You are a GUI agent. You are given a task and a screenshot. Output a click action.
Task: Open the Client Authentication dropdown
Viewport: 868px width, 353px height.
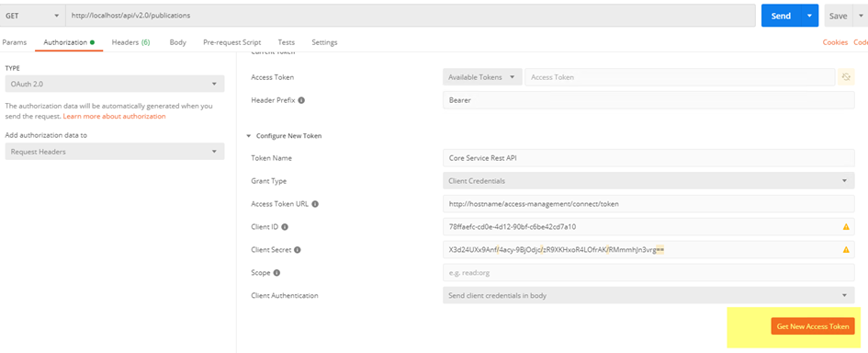[648, 295]
